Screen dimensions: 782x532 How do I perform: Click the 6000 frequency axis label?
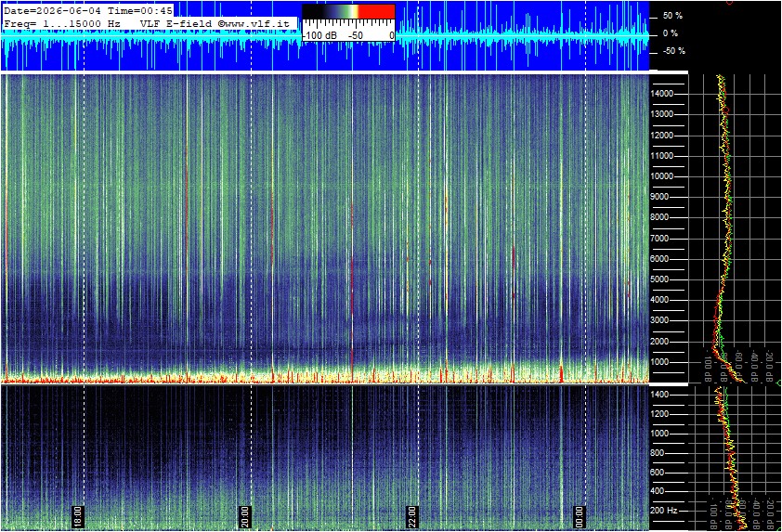pos(659,259)
